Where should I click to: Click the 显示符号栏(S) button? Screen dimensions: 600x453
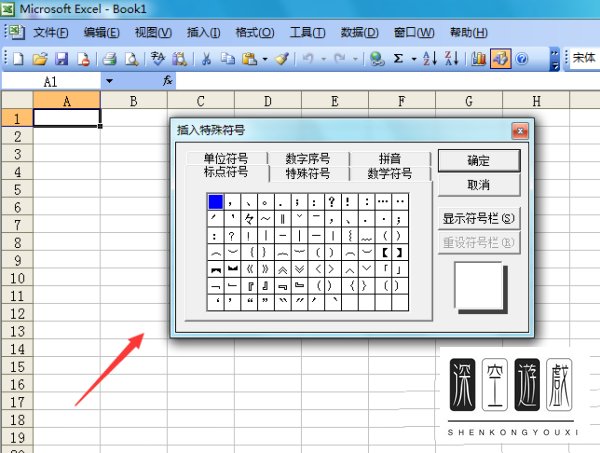tap(479, 218)
